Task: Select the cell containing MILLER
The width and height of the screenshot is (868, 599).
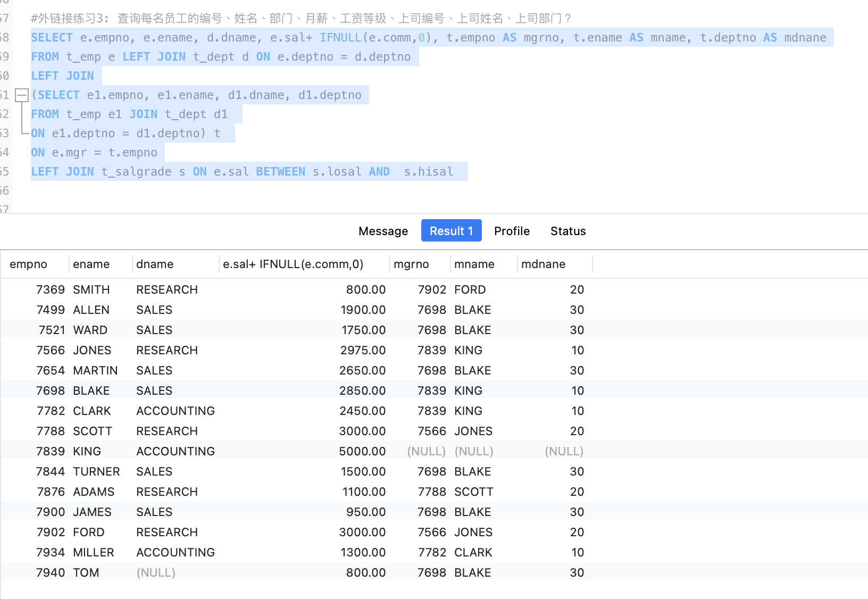Action: coord(94,553)
